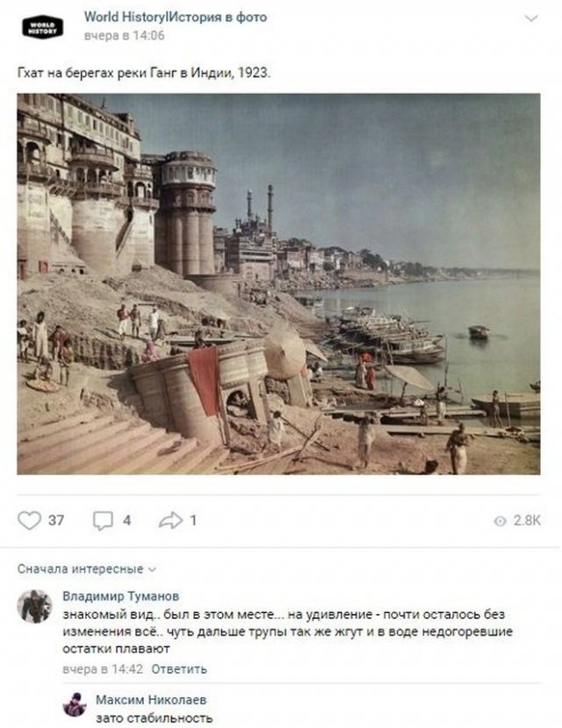
Task: Open the 'Сначала интересные' sort dropdown
Action: [x=87, y=569]
